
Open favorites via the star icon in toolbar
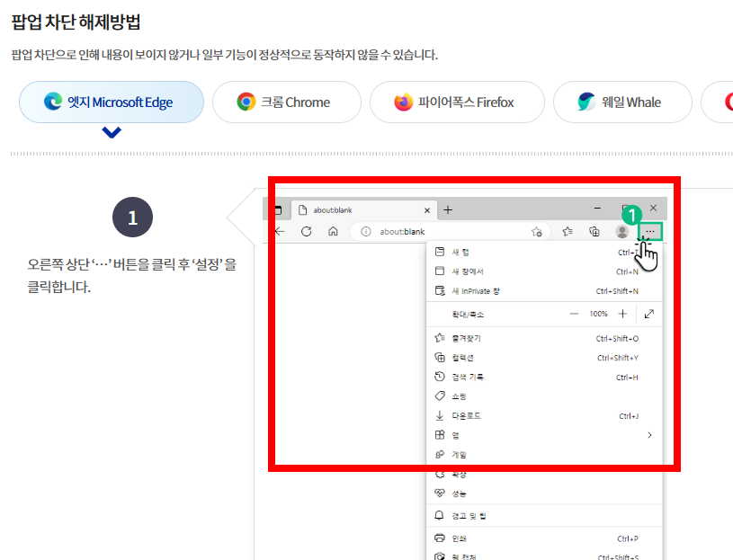(565, 231)
